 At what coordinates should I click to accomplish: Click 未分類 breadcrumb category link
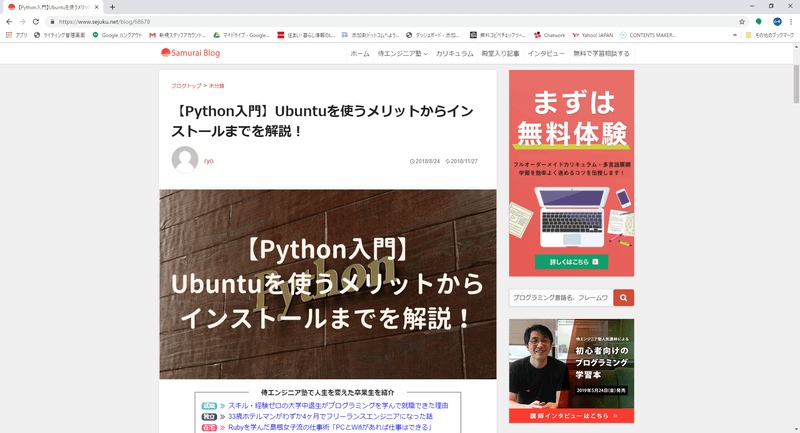pos(216,86)
